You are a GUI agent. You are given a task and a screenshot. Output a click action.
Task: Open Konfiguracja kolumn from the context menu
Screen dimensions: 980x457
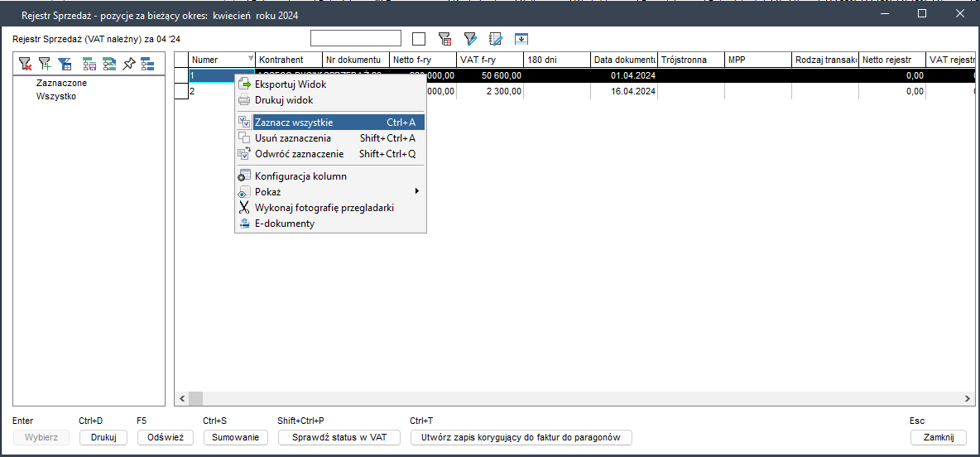pyautogui.click(x=330, y=176)
